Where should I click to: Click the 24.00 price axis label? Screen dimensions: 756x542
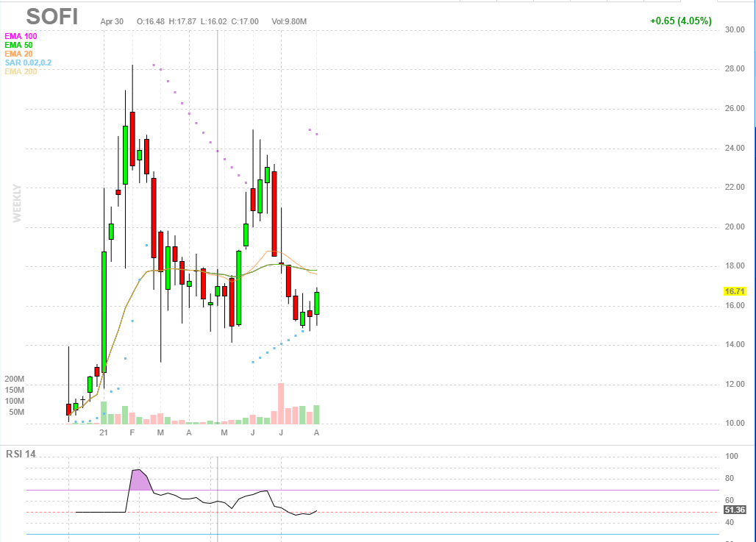pyautogui.click(x=735, y=148)
